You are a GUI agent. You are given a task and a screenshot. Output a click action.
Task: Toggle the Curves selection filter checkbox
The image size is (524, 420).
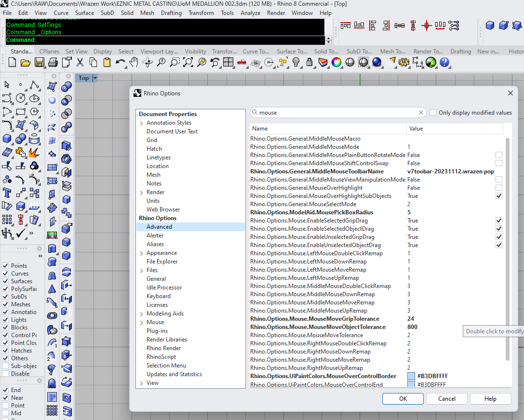coord(5,274)
